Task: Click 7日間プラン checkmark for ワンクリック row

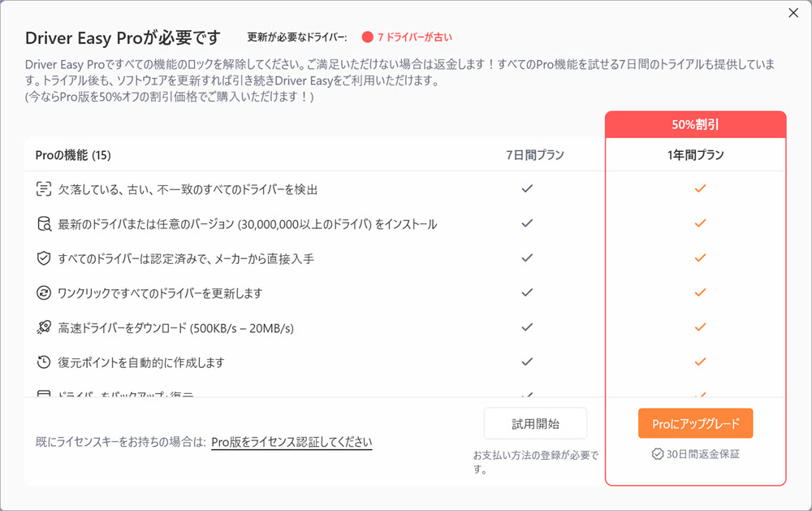Action: [x=527, y=292]
